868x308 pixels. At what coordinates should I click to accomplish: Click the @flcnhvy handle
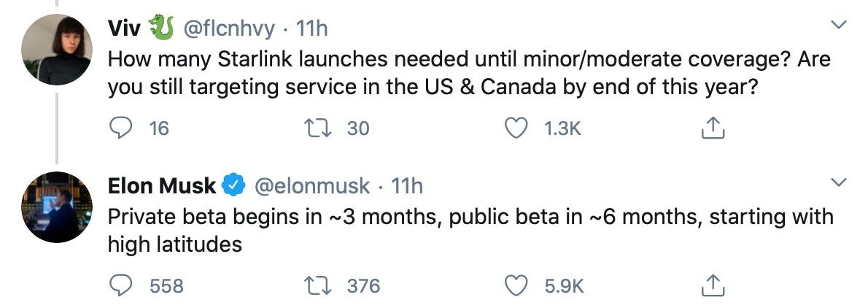click(x=228, y=28)
